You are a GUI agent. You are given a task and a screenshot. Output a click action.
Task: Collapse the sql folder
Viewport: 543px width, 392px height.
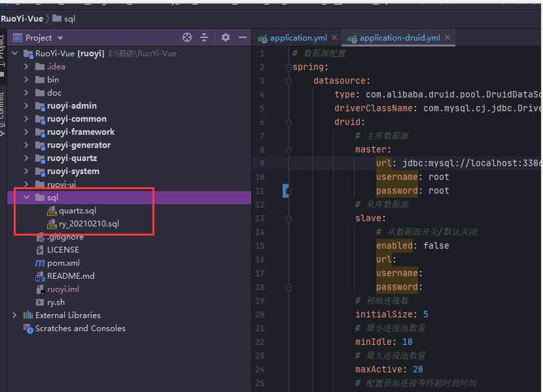26,198
